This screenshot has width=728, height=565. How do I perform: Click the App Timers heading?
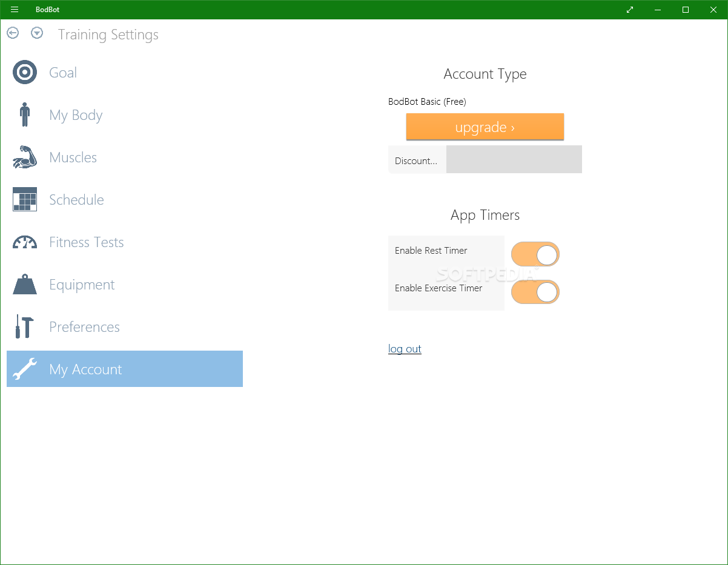pos(485,215)
